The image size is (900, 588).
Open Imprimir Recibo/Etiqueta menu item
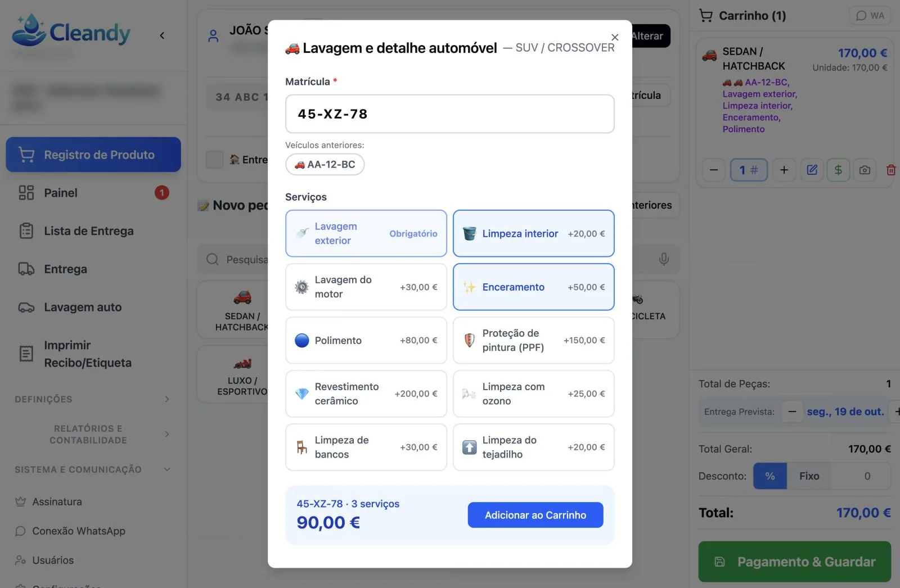(93, 354)
